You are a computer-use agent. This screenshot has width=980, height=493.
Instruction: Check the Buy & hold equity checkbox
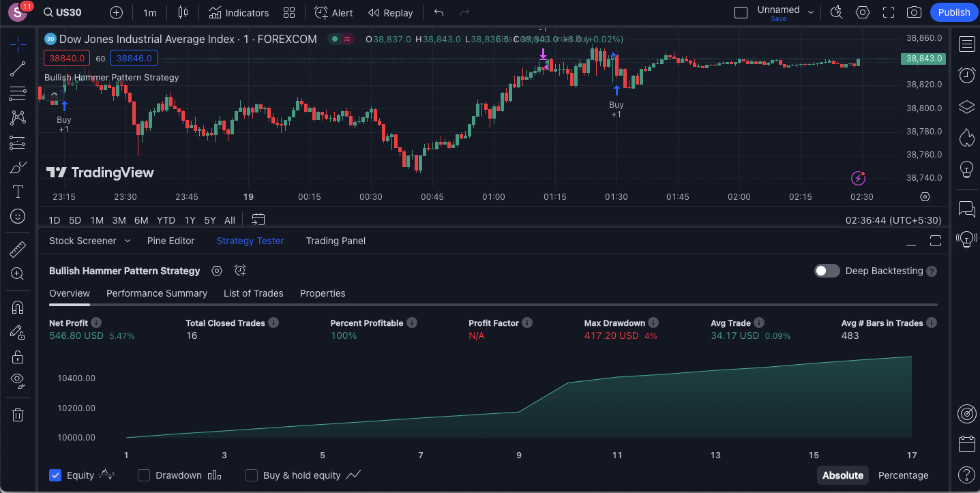pyautogui.click(x=252, y=475)
